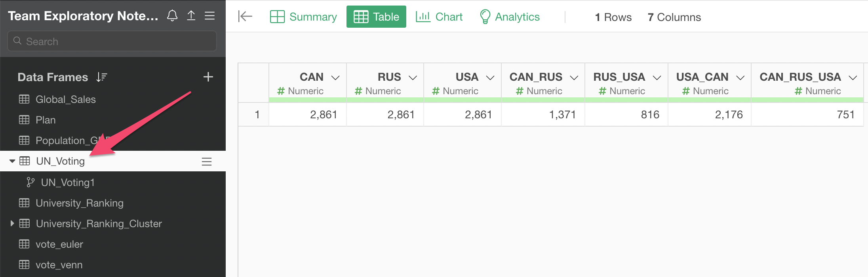The width and height of the screenshot is (868, 277).
Task: Collapse the sidebar with the arrow icon
Action: tap(245, 16)
